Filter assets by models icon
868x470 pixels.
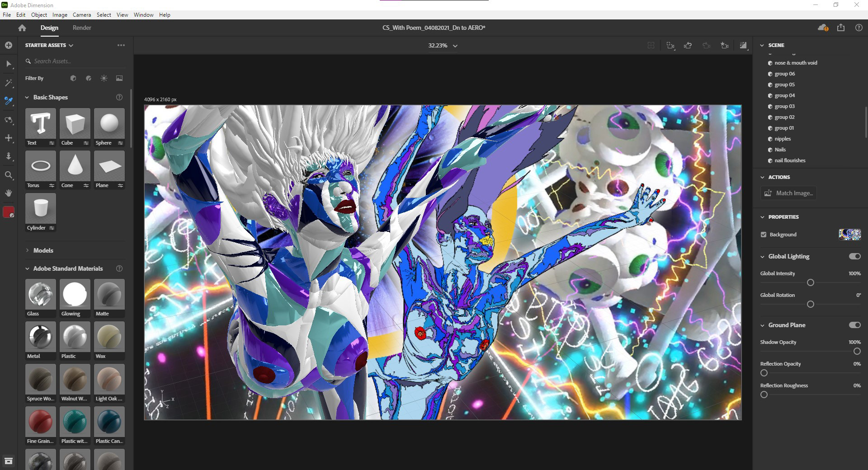73,78
